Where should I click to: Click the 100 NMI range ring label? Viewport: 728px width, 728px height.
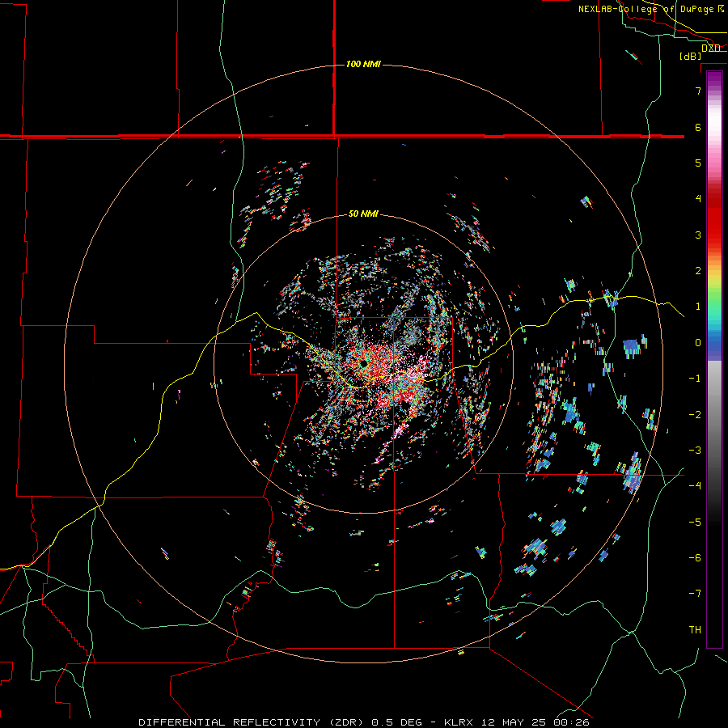coord(363,64)
